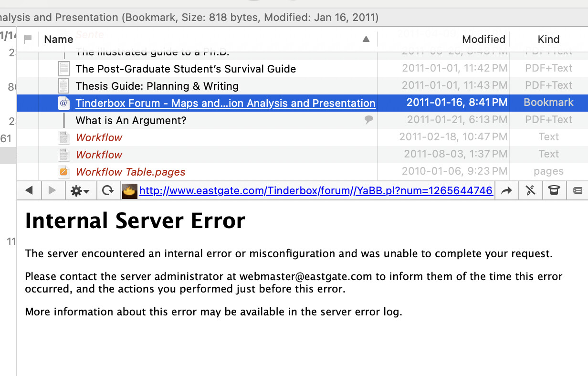Open the eastgate.com Tinderbox forum URL

tap(315, 191)
